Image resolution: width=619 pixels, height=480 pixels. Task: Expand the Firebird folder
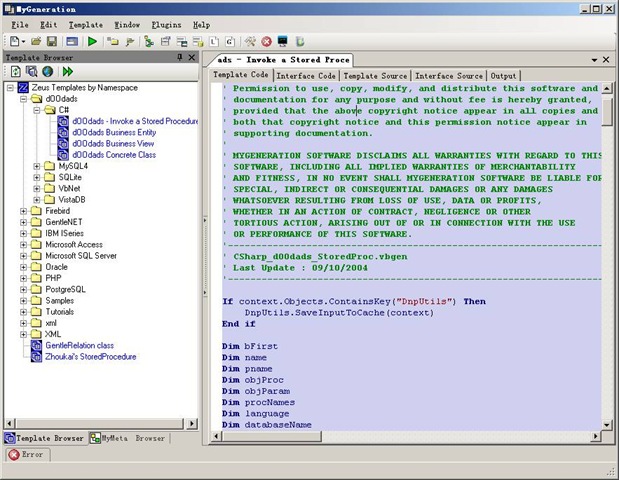point(23,211)
